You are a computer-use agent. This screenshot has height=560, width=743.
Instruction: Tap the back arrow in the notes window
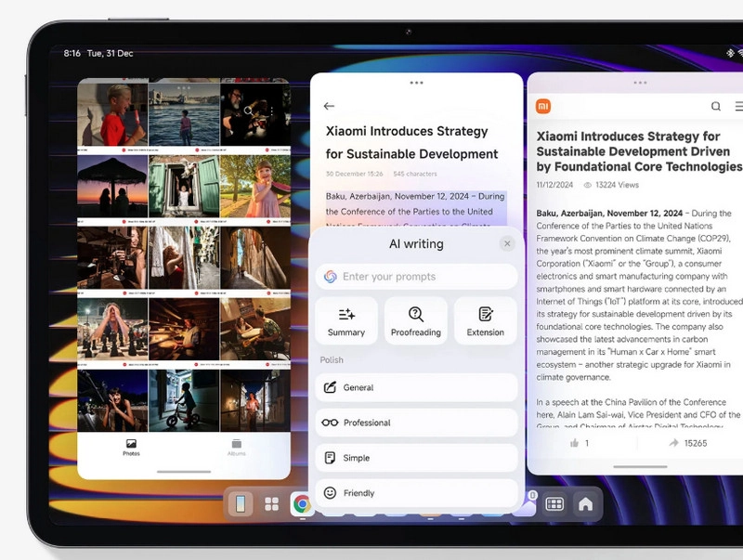pyautogui.click(x=329, y=106)
